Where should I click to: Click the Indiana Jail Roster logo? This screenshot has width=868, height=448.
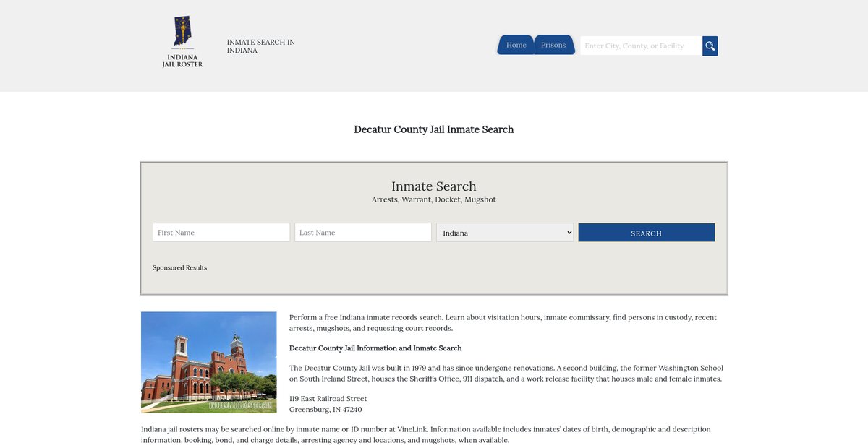[x=182, y=43]
